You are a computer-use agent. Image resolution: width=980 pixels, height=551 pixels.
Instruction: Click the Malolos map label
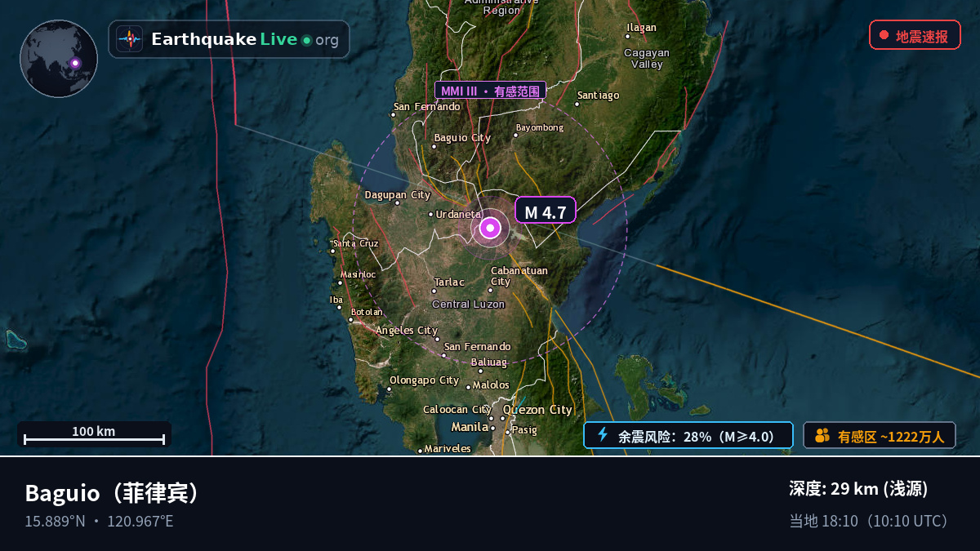(x=491, y=385)
